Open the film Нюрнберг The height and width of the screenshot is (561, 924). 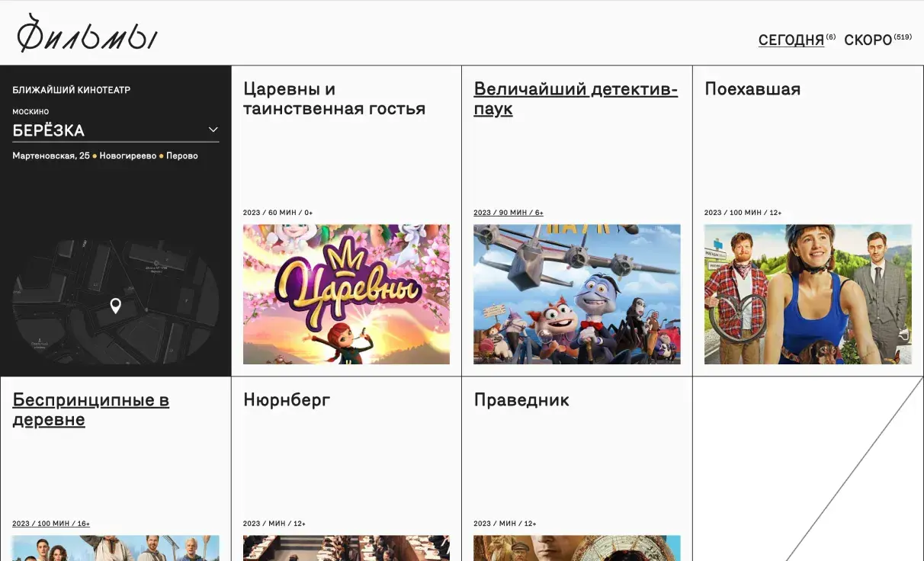287,399
